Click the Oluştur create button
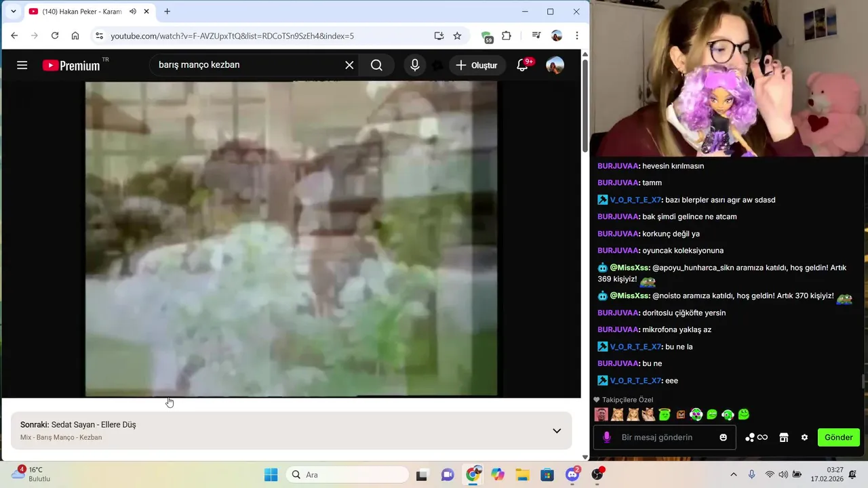The width and height of the screenshot is (868, 488). pyautogui.click(x=477, y=65)
